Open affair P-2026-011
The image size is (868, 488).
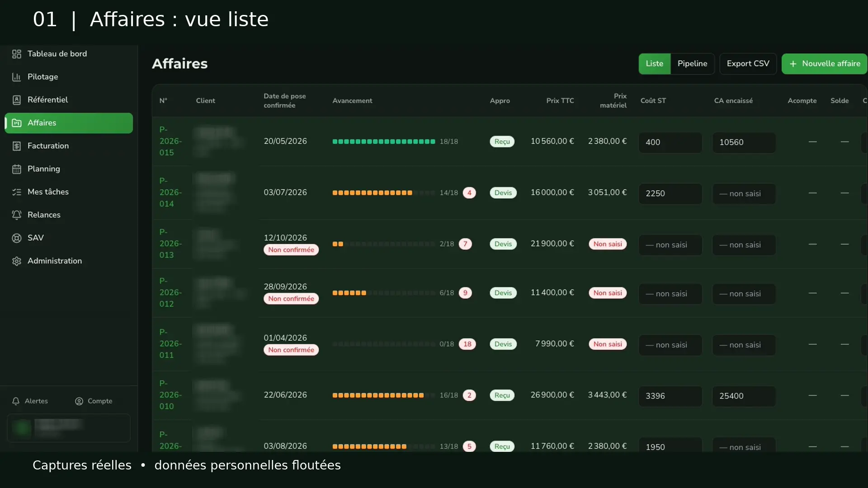click(170, 343)
